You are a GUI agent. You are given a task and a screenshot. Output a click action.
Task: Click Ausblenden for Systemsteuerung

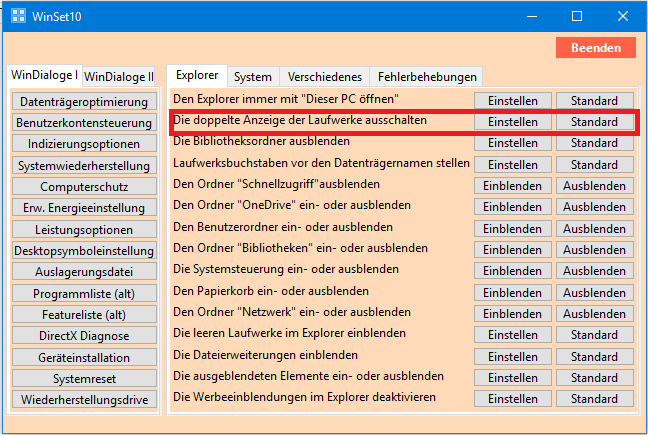(594, 271)
